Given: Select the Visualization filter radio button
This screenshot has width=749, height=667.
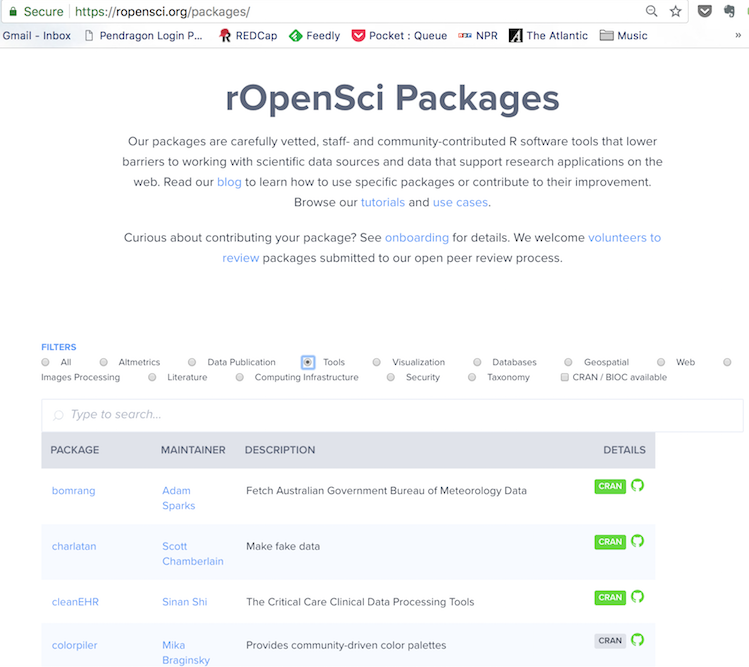Looking at the screenshot, I should [377, 362].
